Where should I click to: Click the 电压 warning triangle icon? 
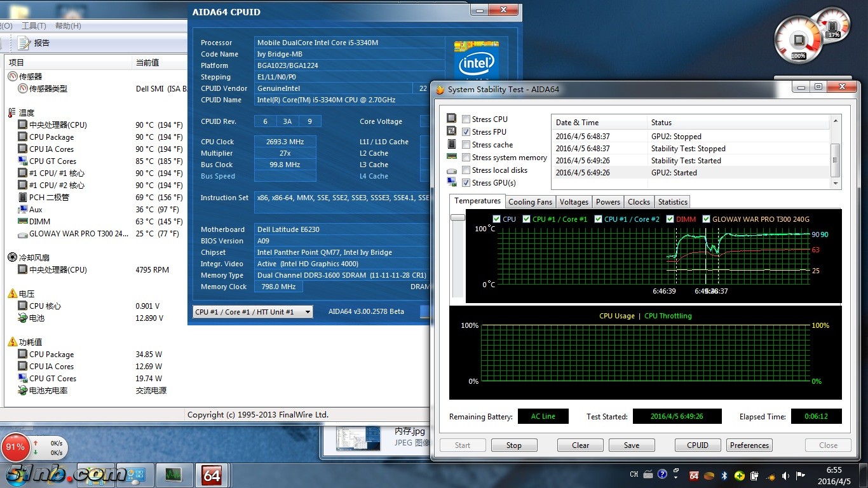coord(12,294)
